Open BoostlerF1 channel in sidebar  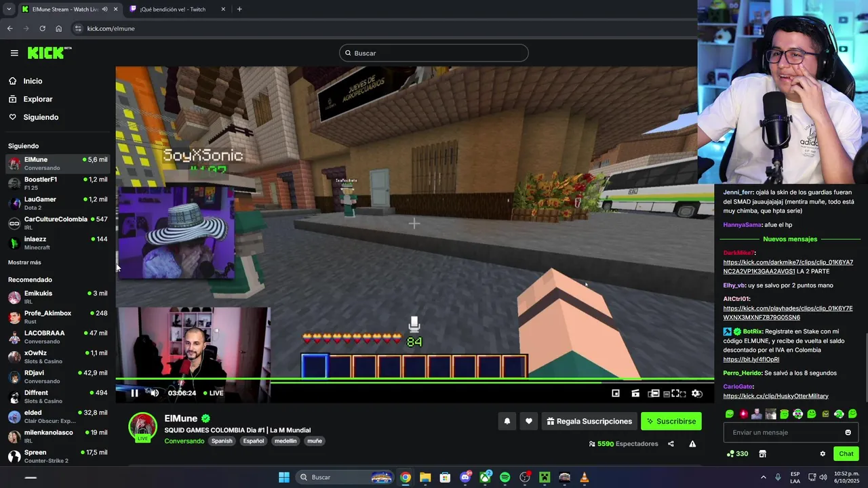[58, 183]
